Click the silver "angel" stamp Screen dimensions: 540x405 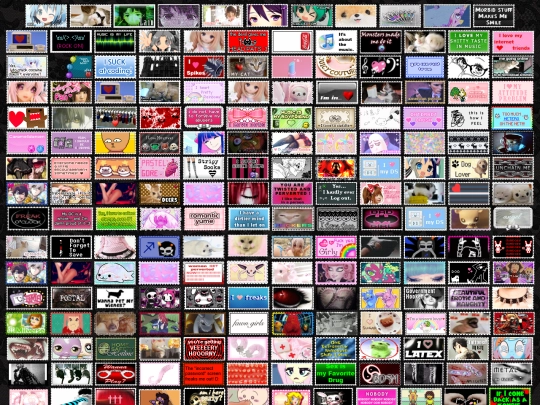(513, 219)
